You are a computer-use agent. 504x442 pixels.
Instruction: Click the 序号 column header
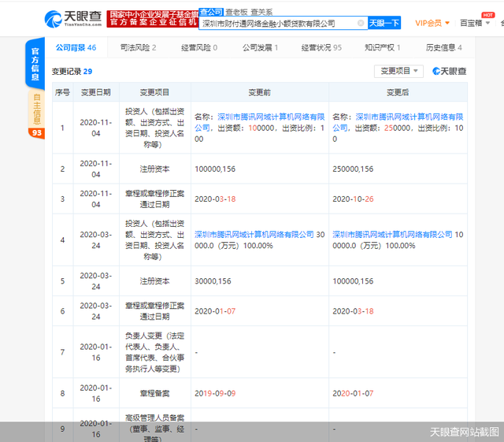[x=62, y=92]
